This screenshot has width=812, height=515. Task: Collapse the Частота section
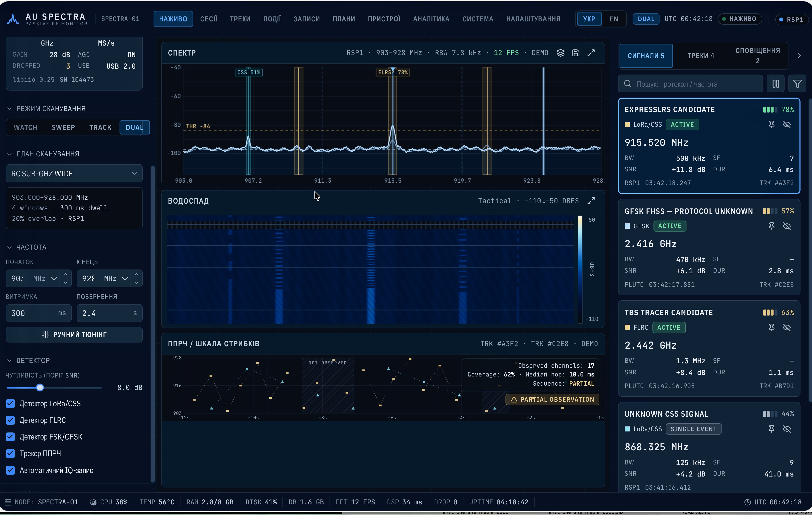9,247
